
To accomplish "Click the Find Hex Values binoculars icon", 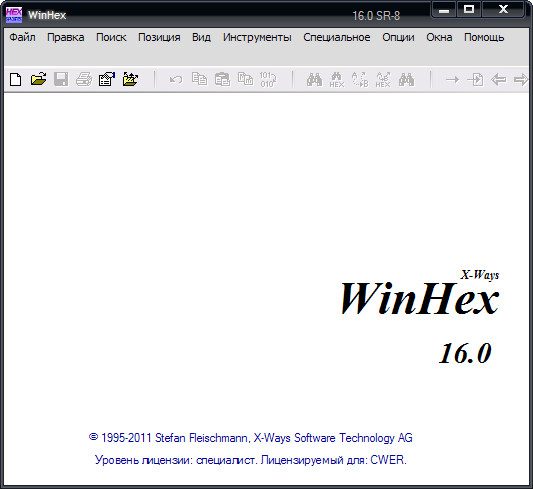I will click(x=337, y=80).
